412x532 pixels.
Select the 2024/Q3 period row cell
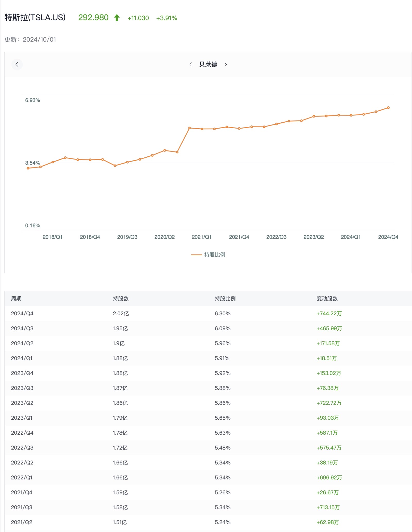coord(22,328)
